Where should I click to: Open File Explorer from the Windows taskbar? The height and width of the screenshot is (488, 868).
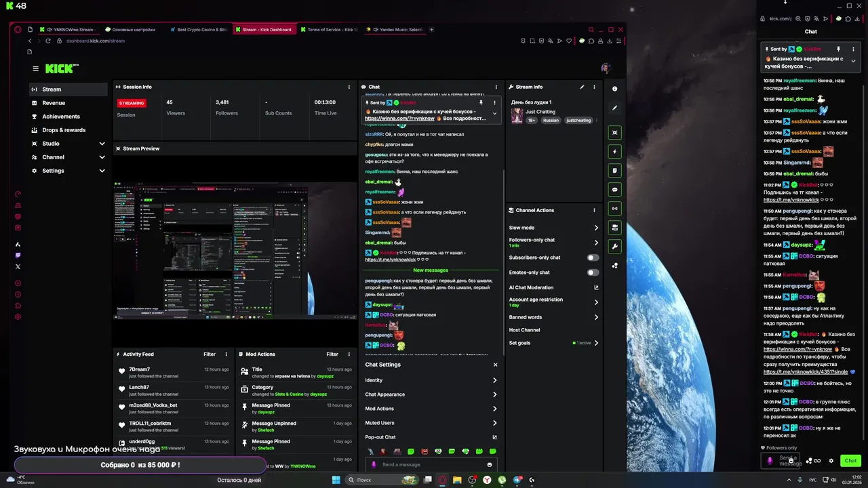click(x=458, y=480)
